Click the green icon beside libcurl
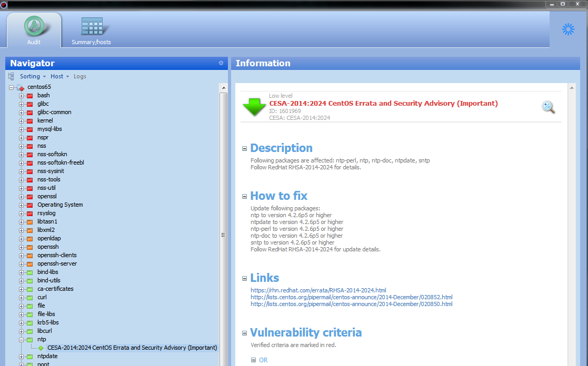Viewport: 588px width, 366px height. click(x=29, y=331)
